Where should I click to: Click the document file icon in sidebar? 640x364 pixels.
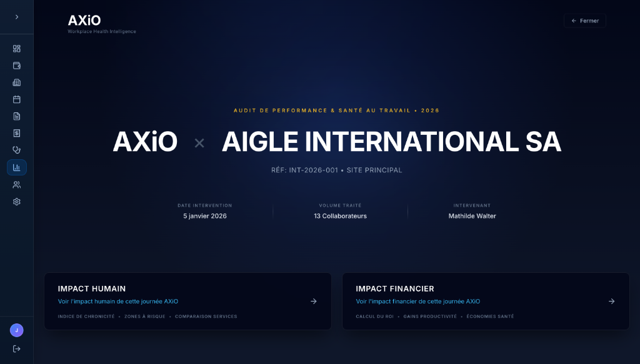coord(17,116)
